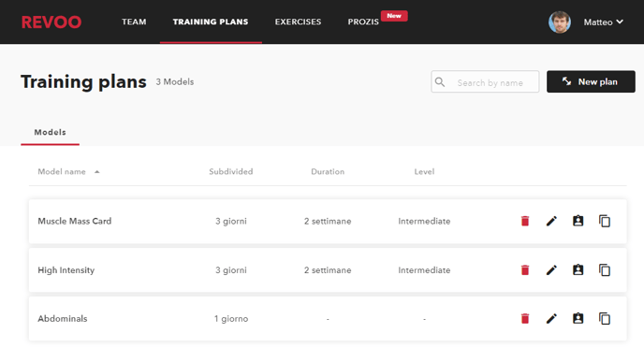
Task: Assign the High Intensity plan to client
Action: pos(578,269)
